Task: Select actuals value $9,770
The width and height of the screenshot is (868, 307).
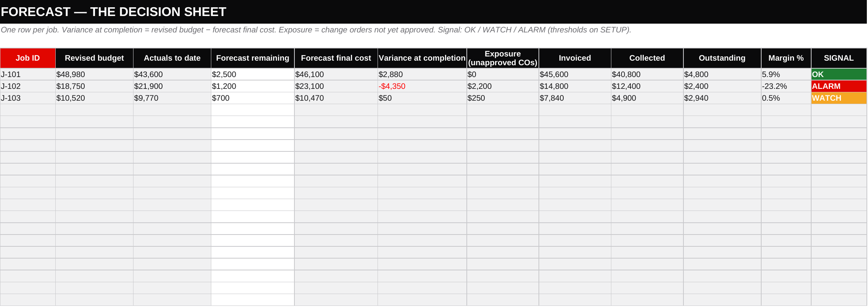Action: coord(172,98)
